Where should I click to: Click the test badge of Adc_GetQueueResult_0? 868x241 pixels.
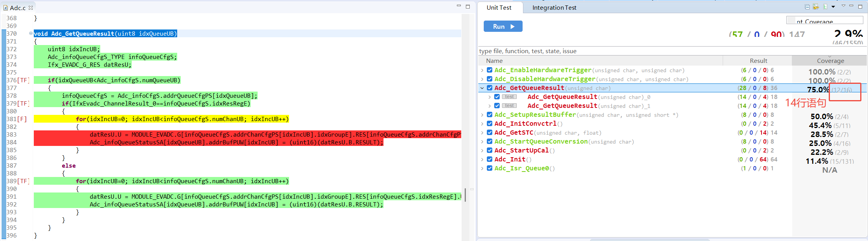click(x=509, y=97)
